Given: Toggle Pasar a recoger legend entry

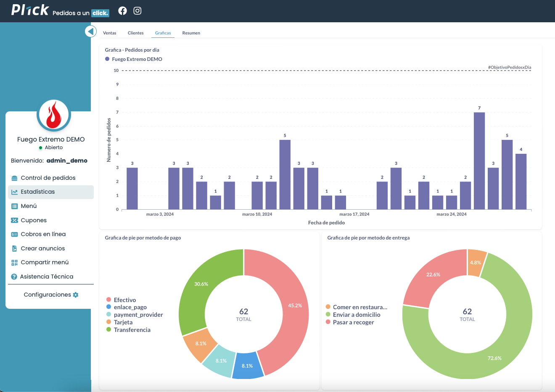Looking at the screenshot, I should pyautogui.click(x=350, y=322).
